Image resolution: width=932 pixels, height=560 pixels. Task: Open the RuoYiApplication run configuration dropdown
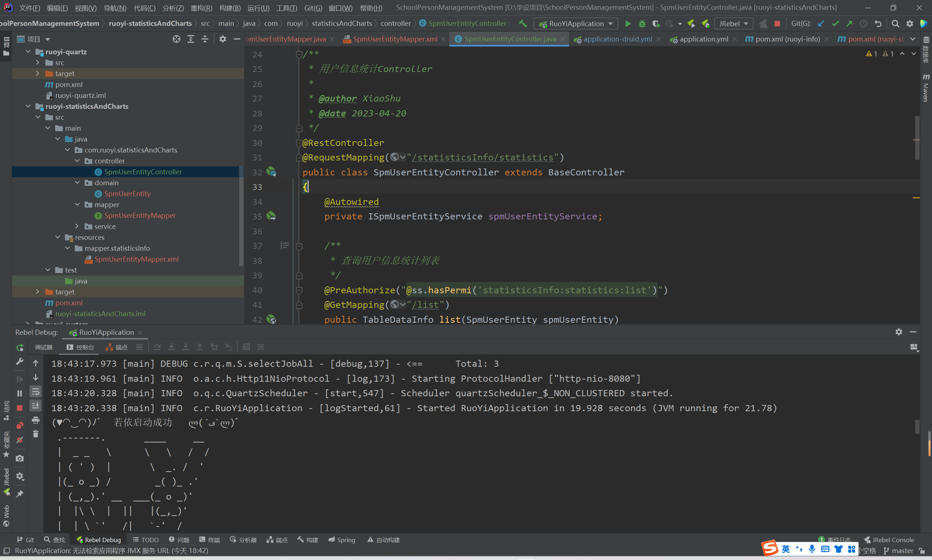coord(576,24)
